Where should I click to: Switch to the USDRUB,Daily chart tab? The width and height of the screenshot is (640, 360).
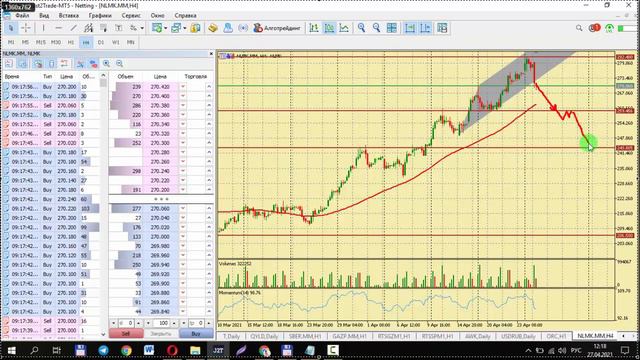pos(518,336)
